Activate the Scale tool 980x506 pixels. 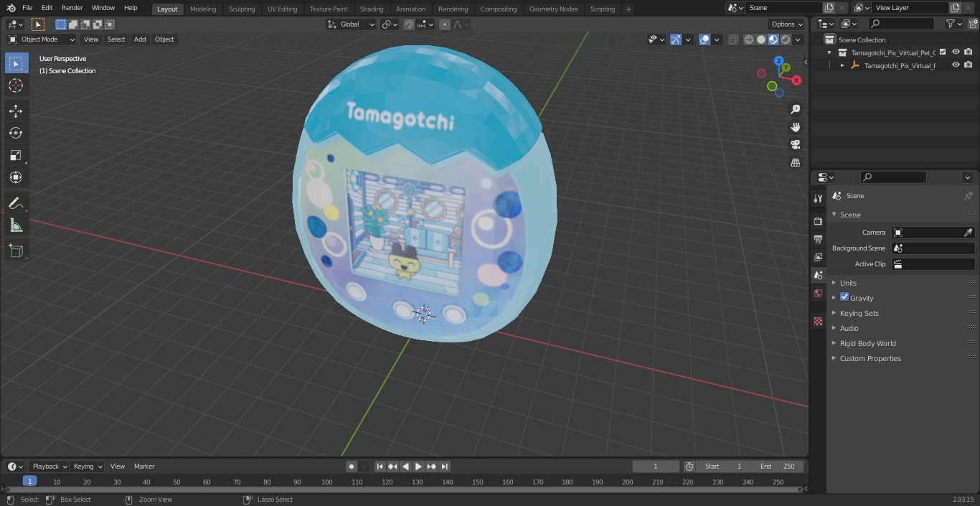tap(16, 155)
